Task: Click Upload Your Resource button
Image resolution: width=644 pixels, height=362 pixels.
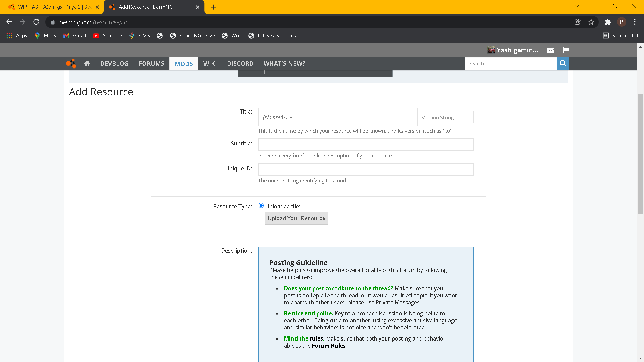Action: (296, 218)
